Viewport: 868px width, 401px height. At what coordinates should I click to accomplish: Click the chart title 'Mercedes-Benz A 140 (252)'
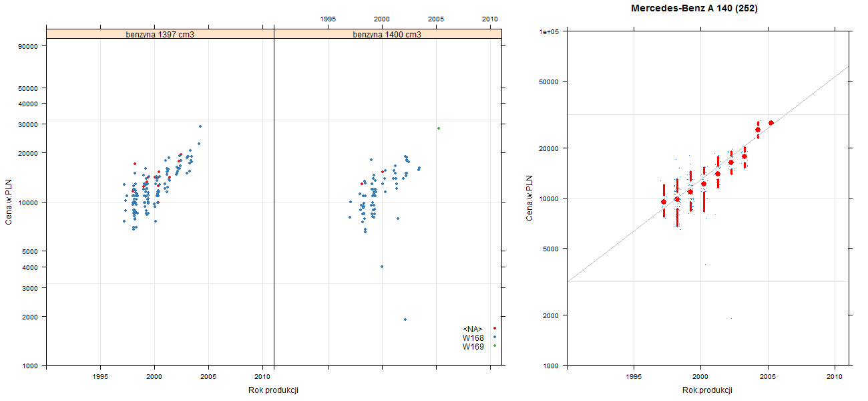[x=694, y=9]
